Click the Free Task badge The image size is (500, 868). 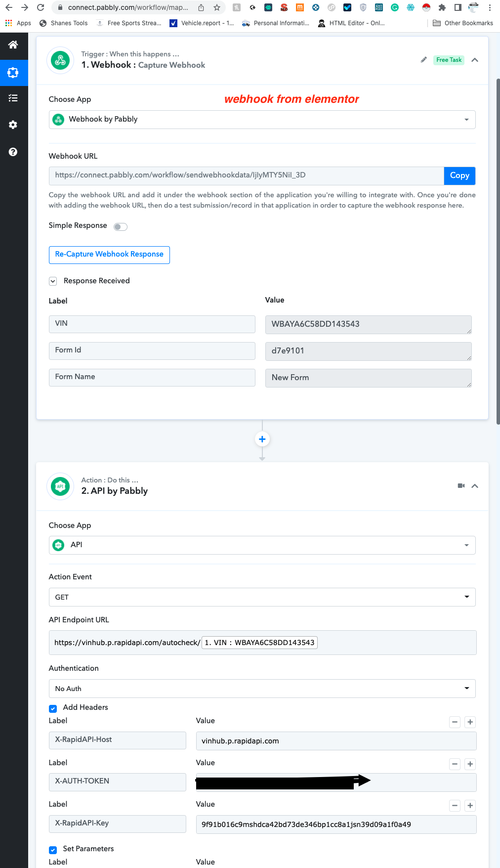point(449,60)
